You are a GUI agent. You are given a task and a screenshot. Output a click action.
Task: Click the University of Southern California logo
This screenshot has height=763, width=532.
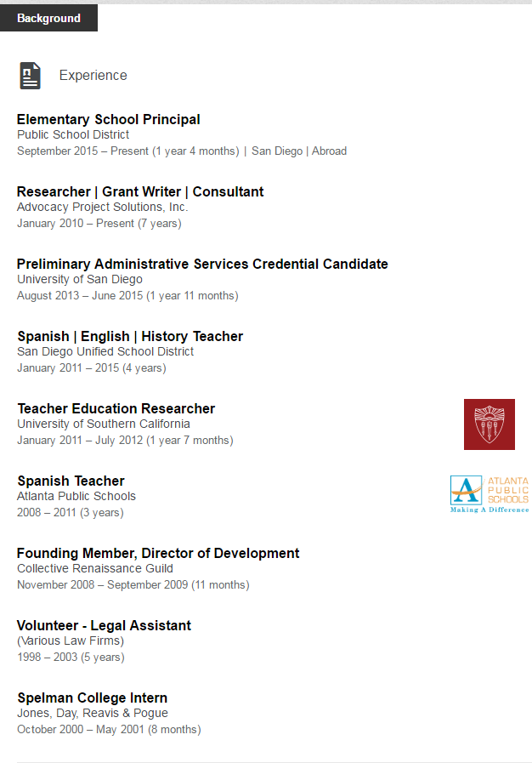489,424
